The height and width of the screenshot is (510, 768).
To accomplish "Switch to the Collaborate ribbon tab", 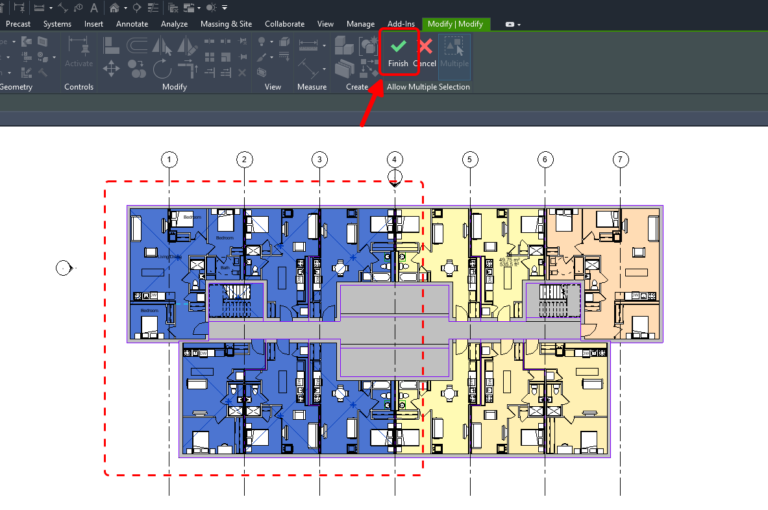I will pos(284,23).
